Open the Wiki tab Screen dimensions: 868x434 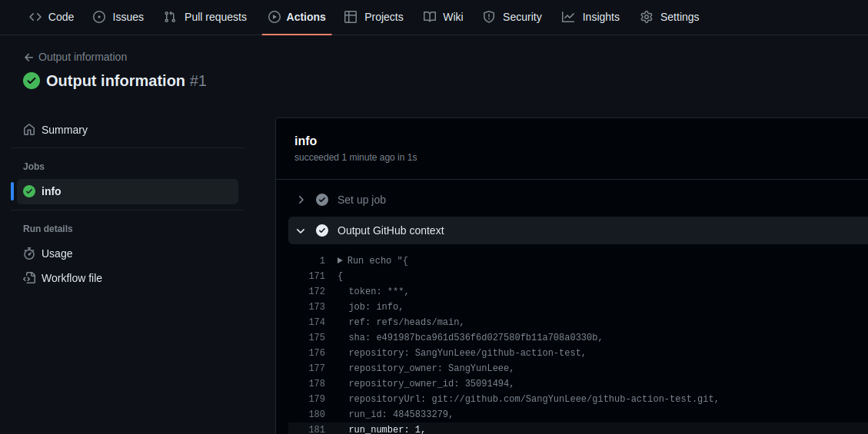[x=443, y=17]
